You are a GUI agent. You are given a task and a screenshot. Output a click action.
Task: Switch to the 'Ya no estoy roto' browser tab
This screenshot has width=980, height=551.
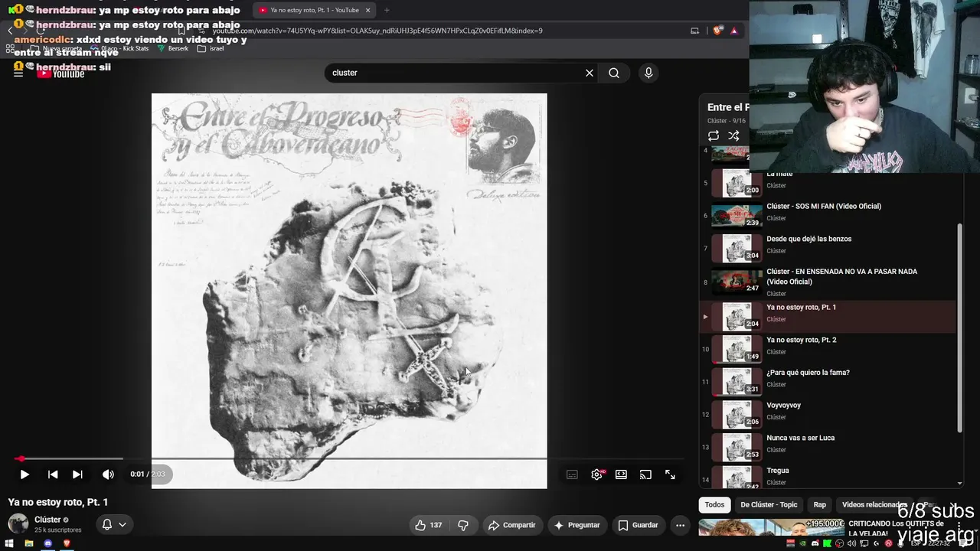(x=313, y=10)
